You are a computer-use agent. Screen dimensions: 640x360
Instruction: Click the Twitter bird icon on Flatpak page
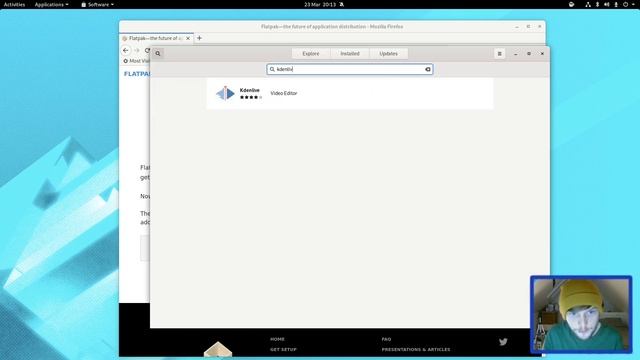pyautogui.click(x=503, y=342)
